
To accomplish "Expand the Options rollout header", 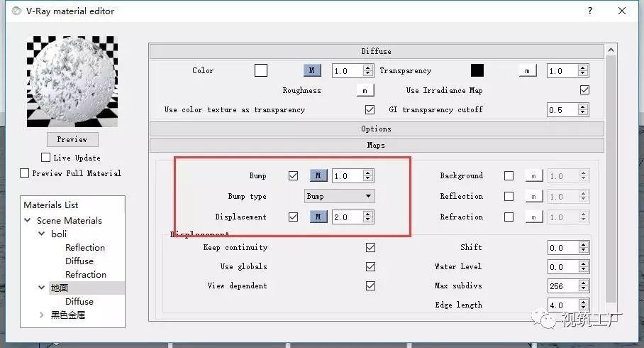I will pos(376,129).
